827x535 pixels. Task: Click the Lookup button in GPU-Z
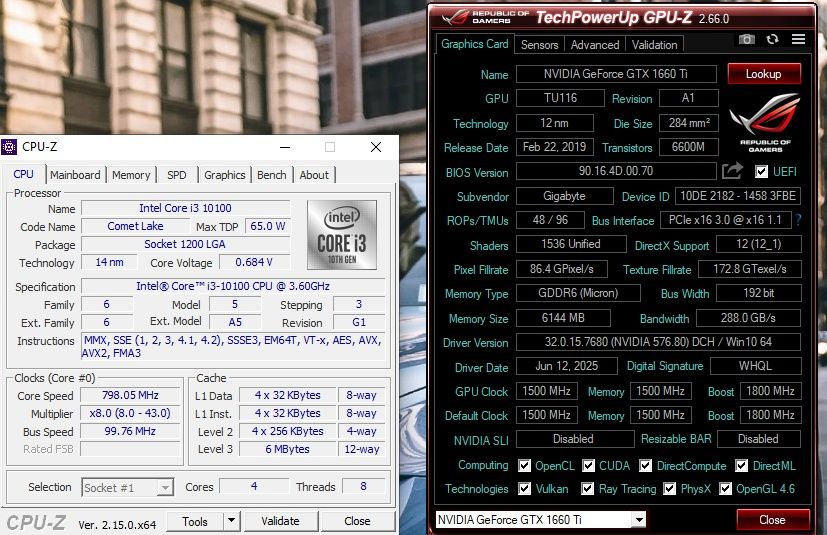coord(764,74)
